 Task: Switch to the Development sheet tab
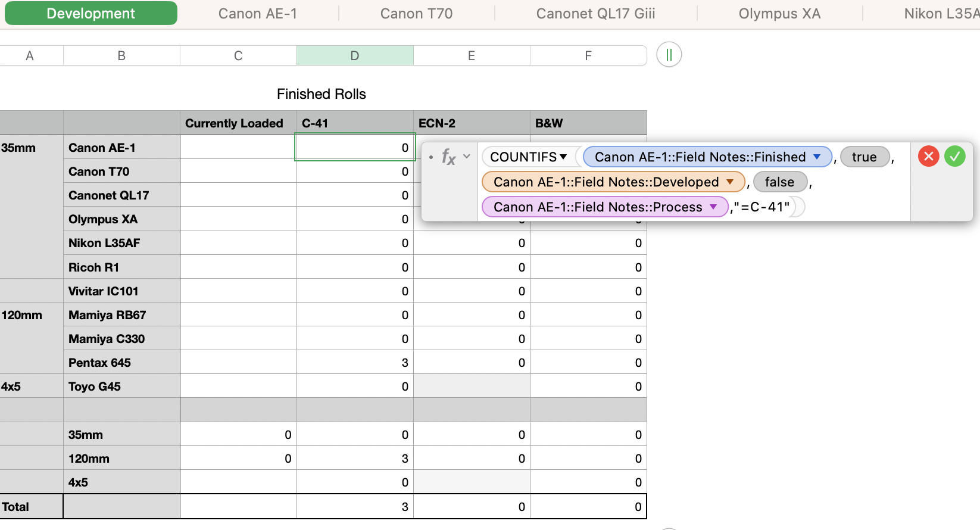(x=91, y=13)
